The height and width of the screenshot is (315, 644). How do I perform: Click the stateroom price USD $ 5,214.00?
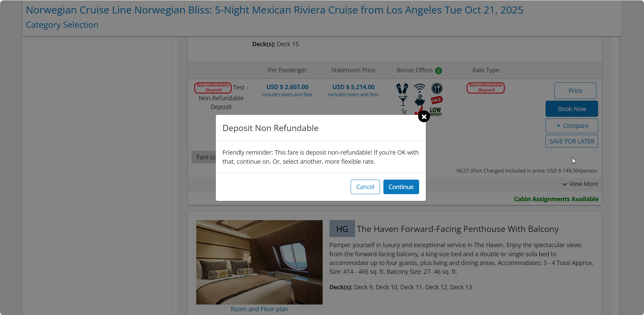coord(353,87)
